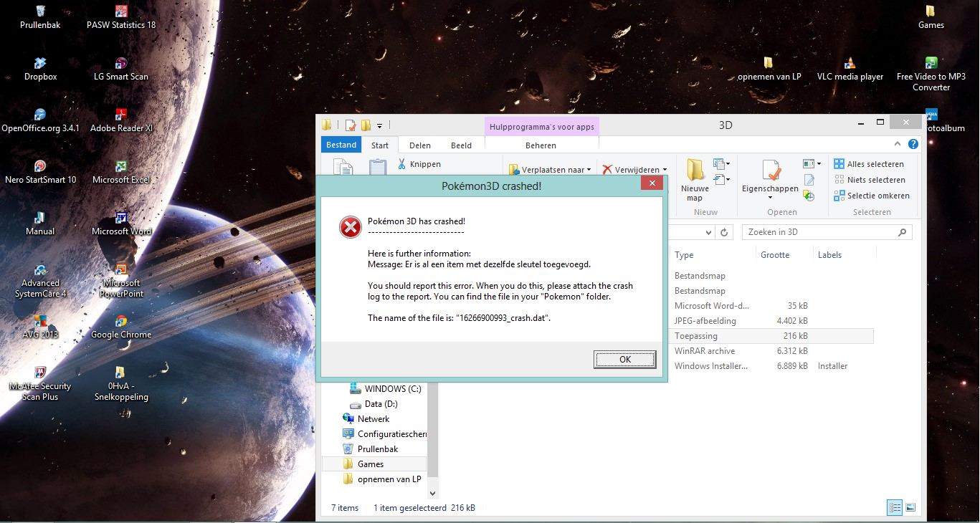Image resolution: width=980 pixels, height=523 pixels.
Task: Select the VLC media player desktop icon
Action: point(850,69)
